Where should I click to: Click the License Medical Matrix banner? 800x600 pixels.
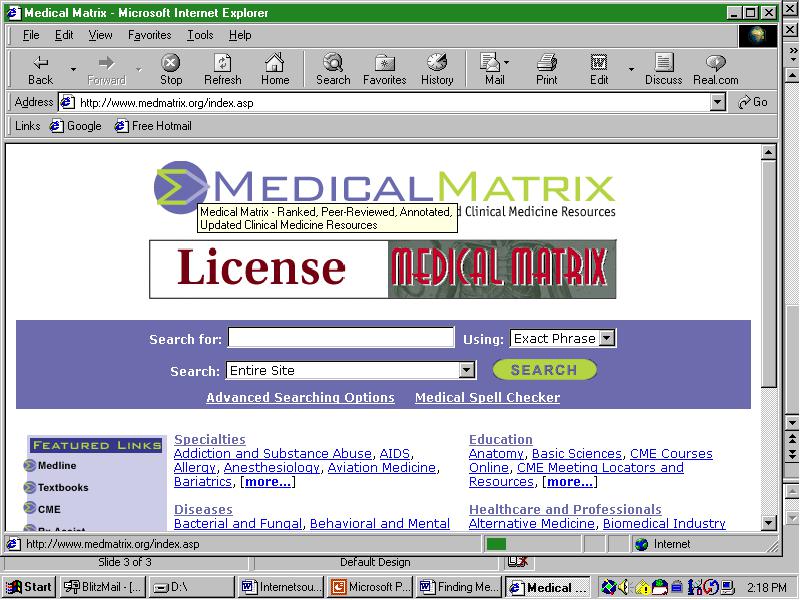(x=383, y=269)
